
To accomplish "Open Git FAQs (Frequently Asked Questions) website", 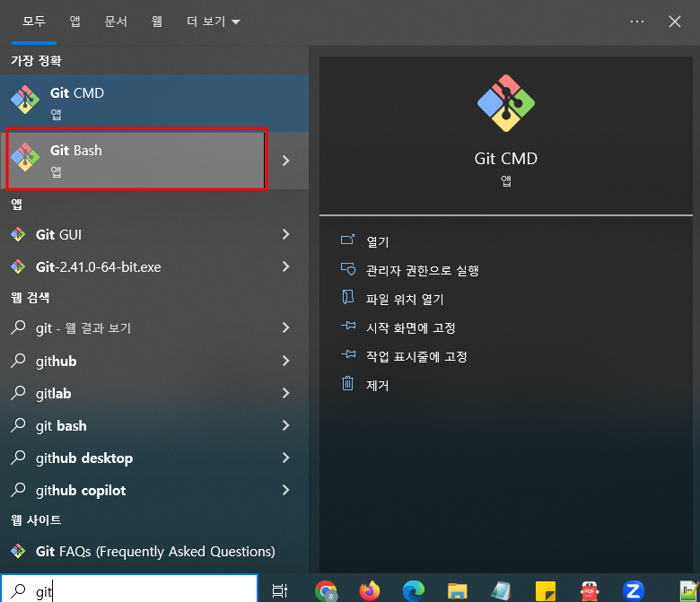I will pyautogui.click(x=154, y=551).
